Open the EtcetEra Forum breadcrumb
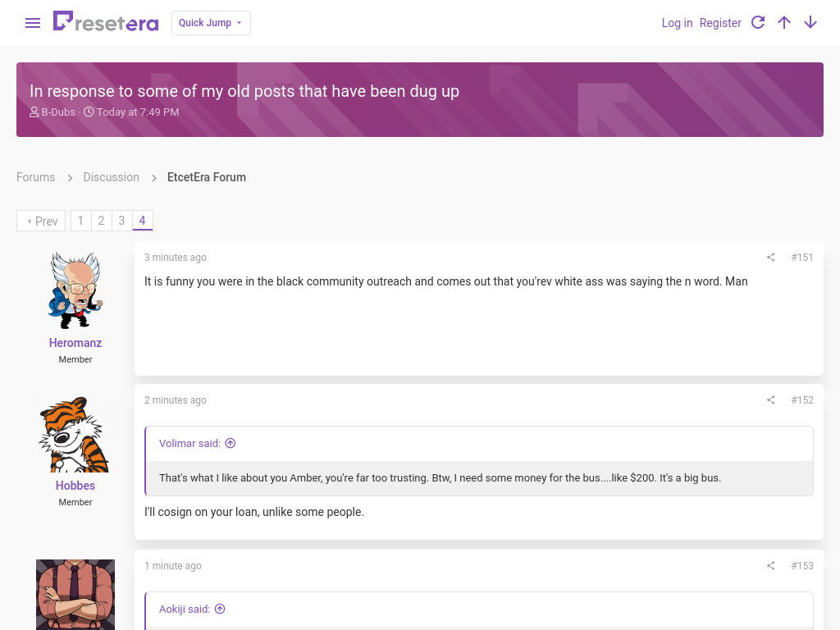 pyautogui.click(x=206, y=177)
